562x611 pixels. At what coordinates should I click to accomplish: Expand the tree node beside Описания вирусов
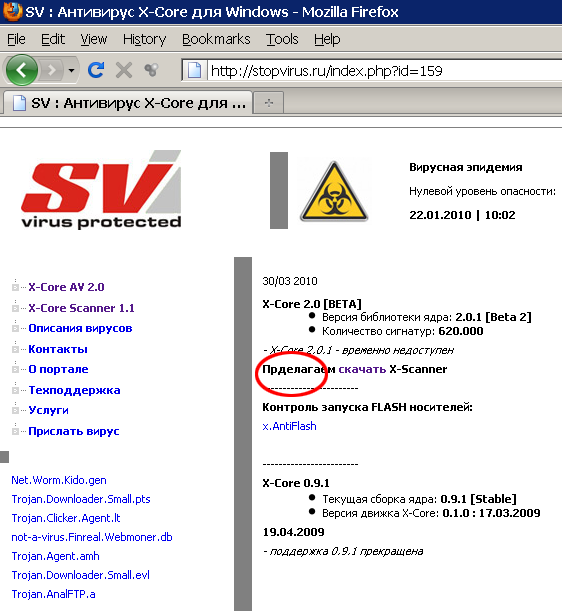[x=15, y=328]
